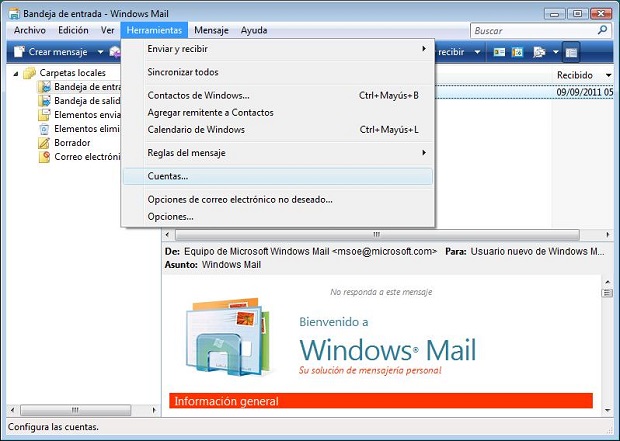Select the Bandeja de entrada folder icon
The width and height of the screenshot is (620, 441).
click(44, 87)
